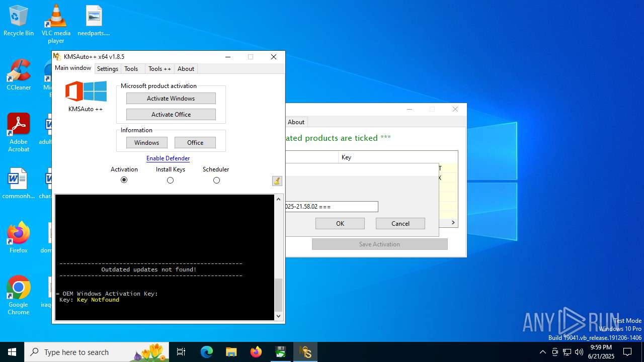The height and width of the screenshot is (362, 644).
Task: Click the console scrollbar up arrow
Action: coord(278,199)
